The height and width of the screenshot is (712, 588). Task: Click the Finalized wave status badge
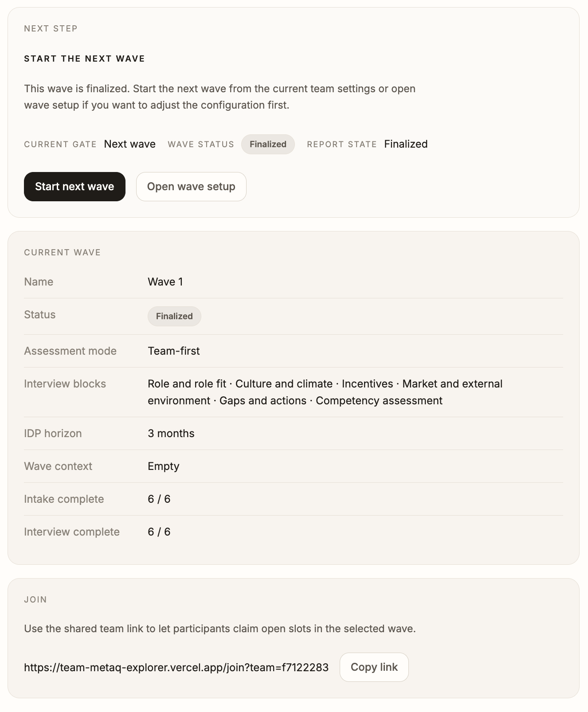pyautogui.click(x=268, y=144)
